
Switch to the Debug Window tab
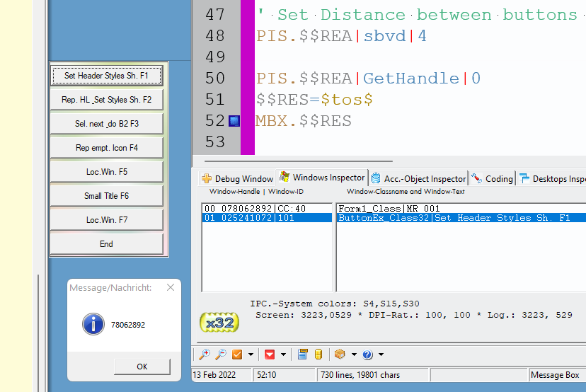(x=238, y=179)
